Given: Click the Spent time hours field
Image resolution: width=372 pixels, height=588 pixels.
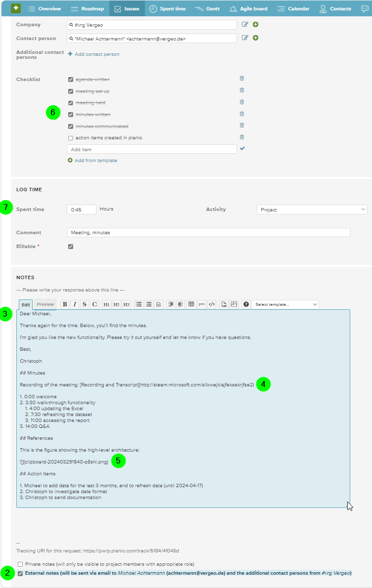Looking at the screenshot, I should point(82,210).
